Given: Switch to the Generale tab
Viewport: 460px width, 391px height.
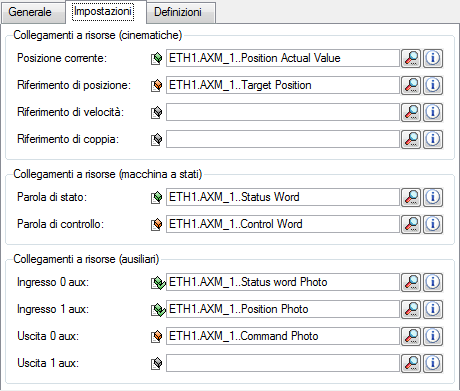Looking at the screenshot, I should pos(33,13).
